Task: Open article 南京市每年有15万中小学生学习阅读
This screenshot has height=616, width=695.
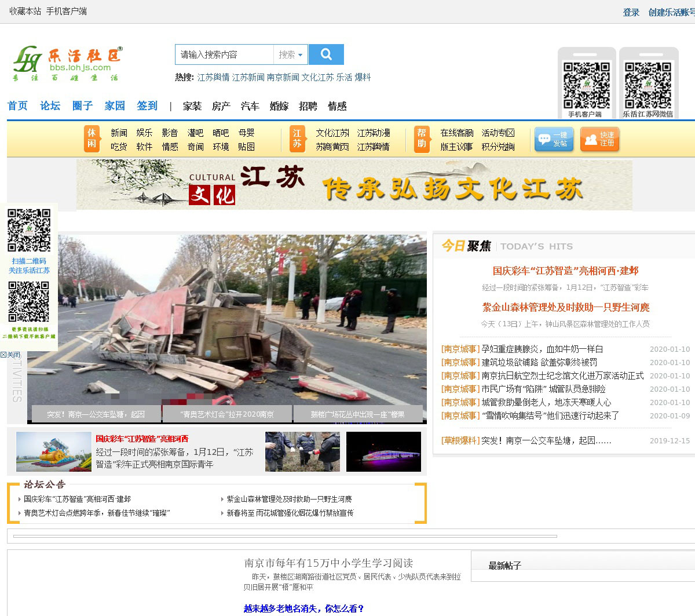Action: coord(328,563)
